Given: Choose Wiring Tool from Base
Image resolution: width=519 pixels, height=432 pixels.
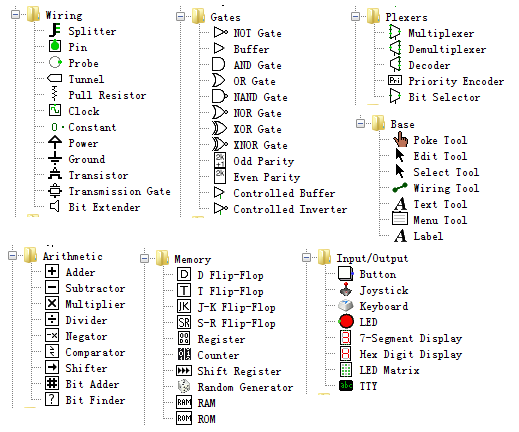Looking at the screenshot, I should click(x=436, y=188).
